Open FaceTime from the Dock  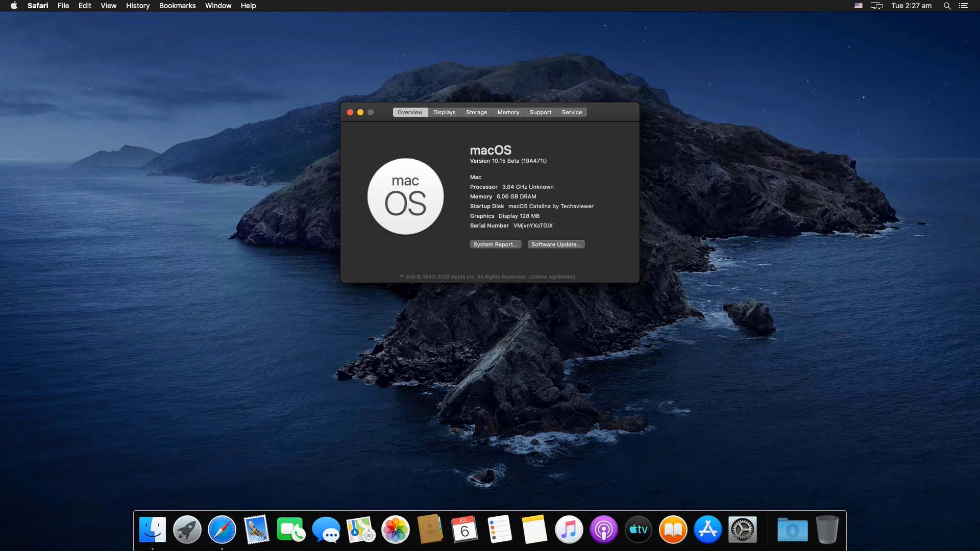pos(291,530)
